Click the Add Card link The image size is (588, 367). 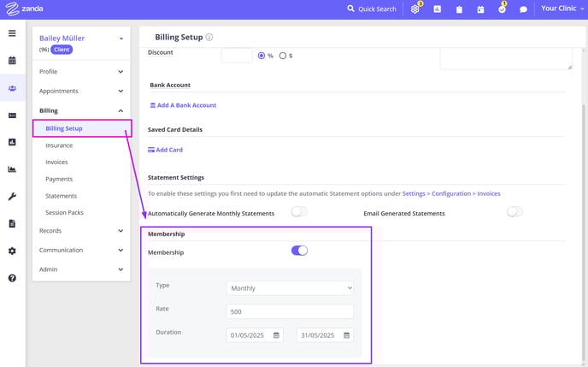166,150
